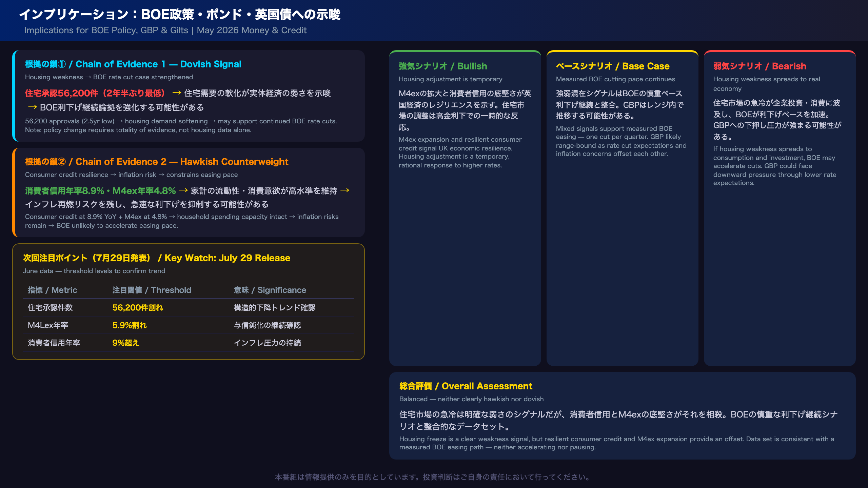868x488 pixels.
Task: Click the 構造的下降トレンド確認 cell
Action: pos(275,308)
